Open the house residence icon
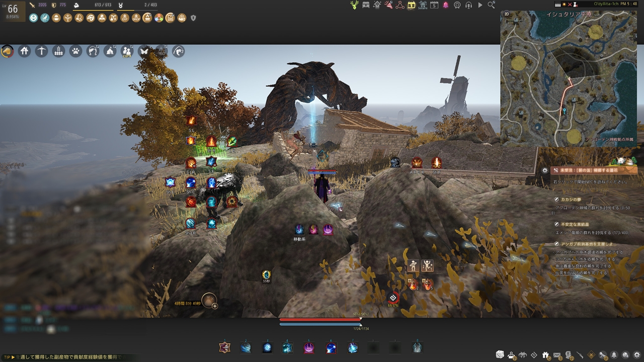This screenshot has height=362, width=644. coord(24,51)
